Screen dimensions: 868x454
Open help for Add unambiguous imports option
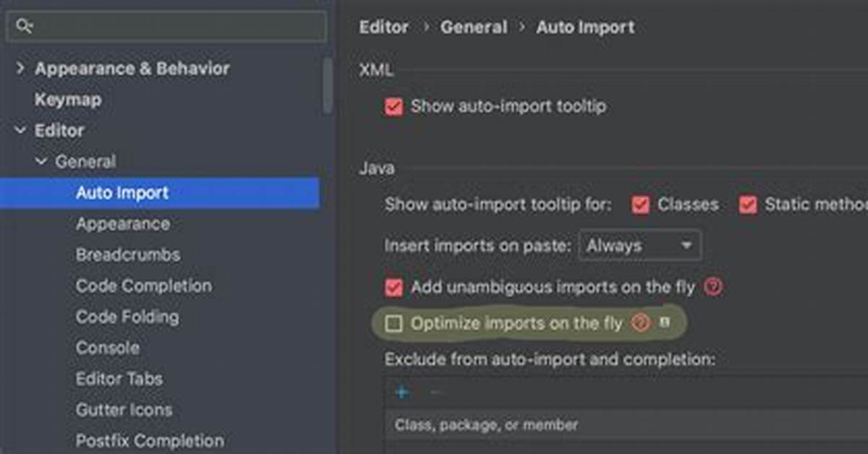pos(712,287)
